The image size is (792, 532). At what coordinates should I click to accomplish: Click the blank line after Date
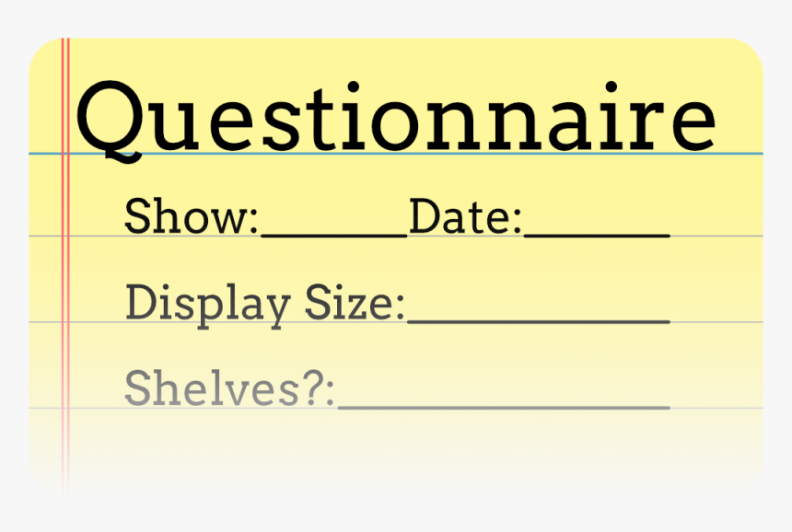point(596,234)
